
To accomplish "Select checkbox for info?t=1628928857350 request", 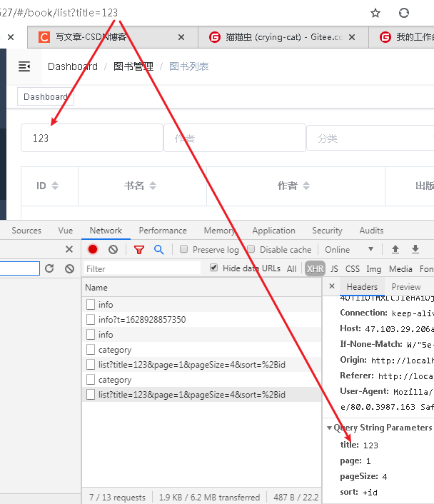I will click(91, 320).
